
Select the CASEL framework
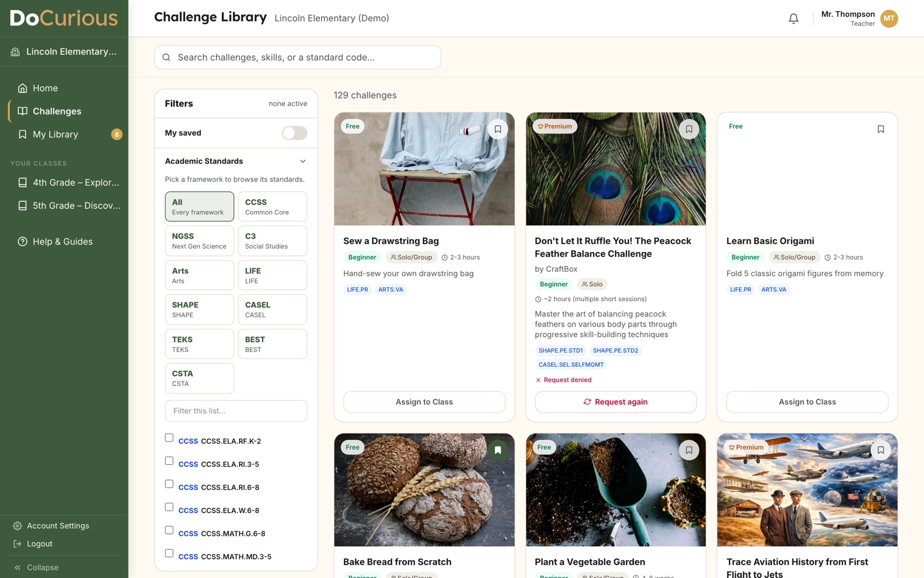(273, 309)
